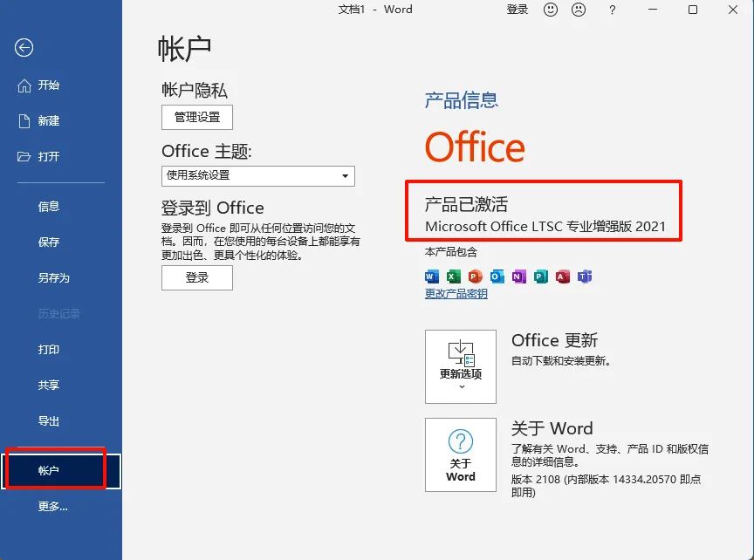754x560 pixels.
Task: Click the 登录 button under 登录到 Office
Action: click(x=197, y=278)
